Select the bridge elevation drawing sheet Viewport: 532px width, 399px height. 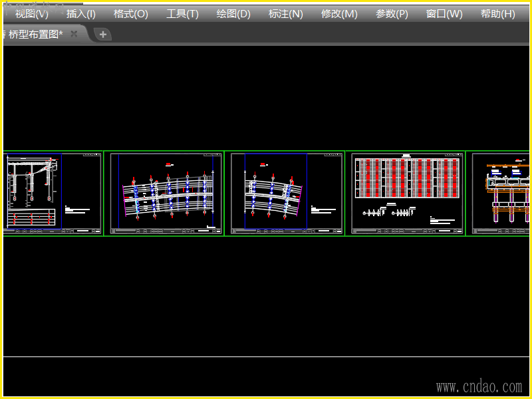pos(53,194)
